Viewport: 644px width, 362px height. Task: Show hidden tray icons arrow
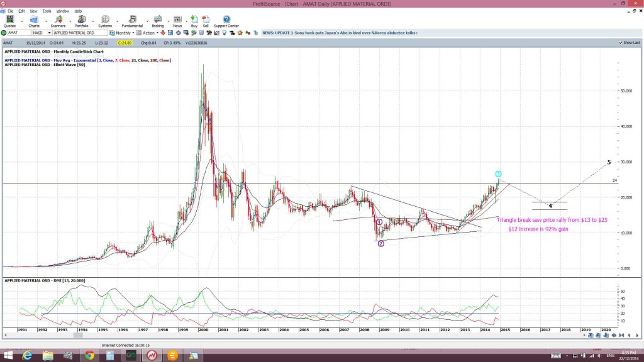tap(567, 356)
